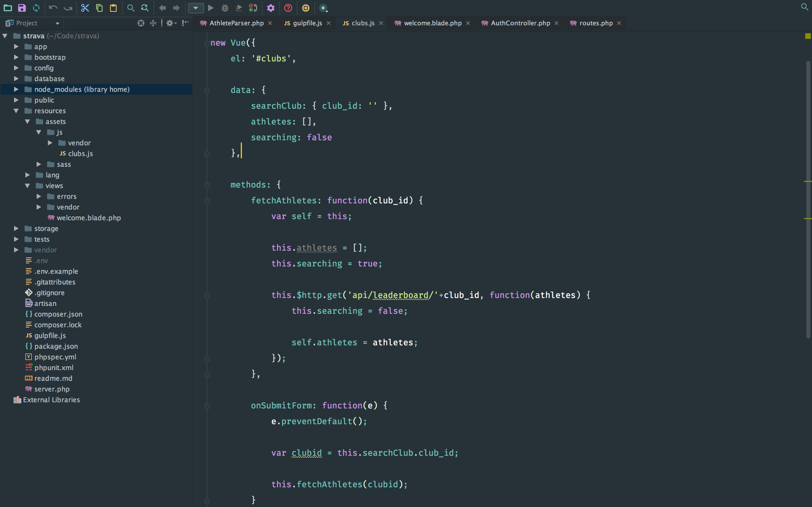Collapse the resources folder
The height and width of the screenshot is (507, 812).
point(16,111)
